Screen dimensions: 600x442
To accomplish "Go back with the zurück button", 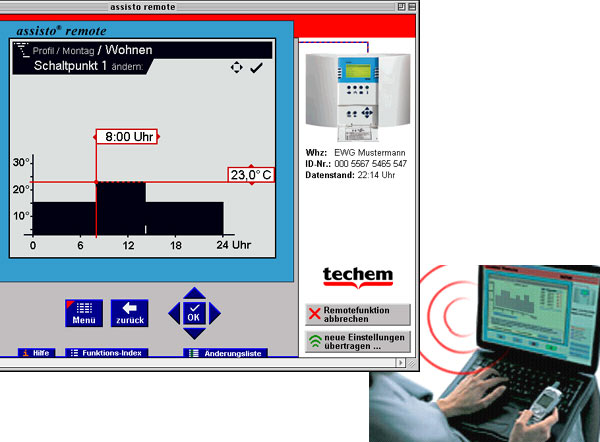I will 130,313.
